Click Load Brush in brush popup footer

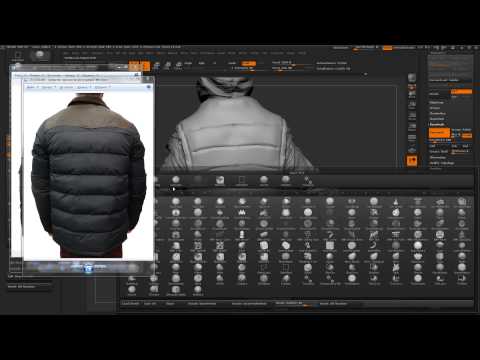(131, 304)
